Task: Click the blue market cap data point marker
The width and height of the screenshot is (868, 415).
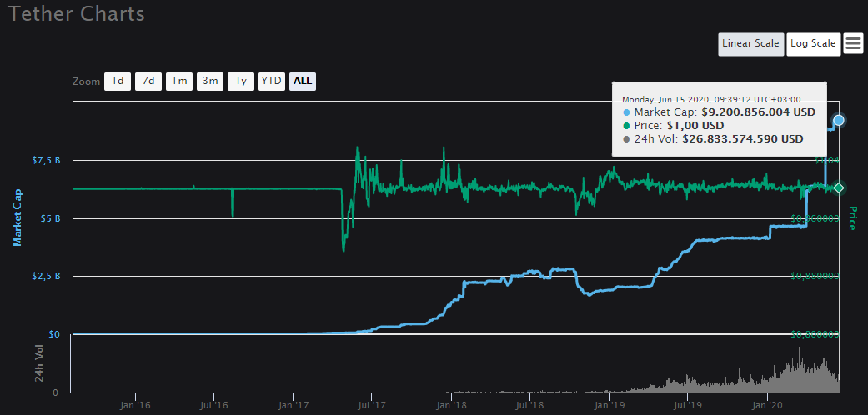Action: tap(839, 120)
